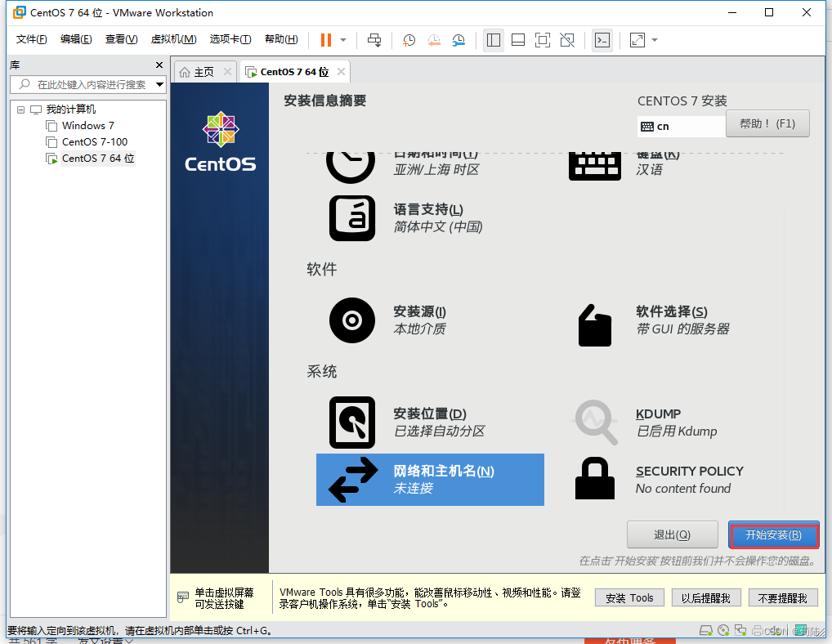
Task: Open date and time clock icon
Action: point(350,166)
